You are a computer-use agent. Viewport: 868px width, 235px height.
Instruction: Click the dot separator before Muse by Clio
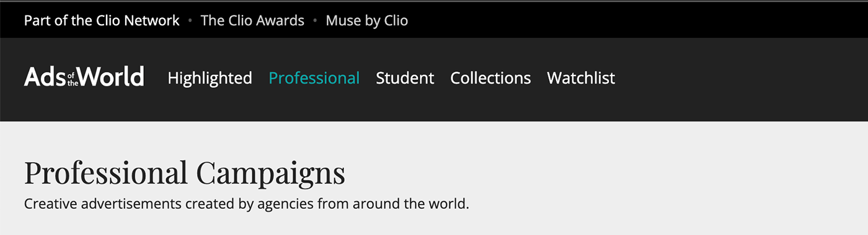point(315,21)
